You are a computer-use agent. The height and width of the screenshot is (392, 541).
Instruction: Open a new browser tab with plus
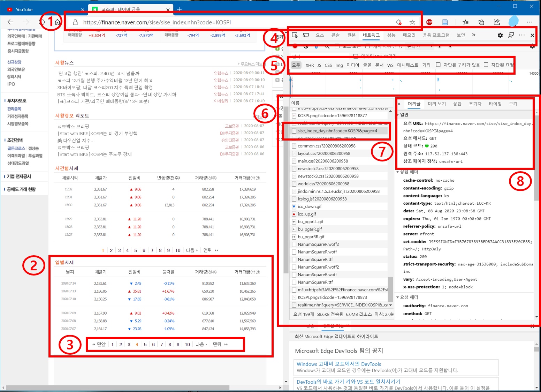click(x=179, y=9)
